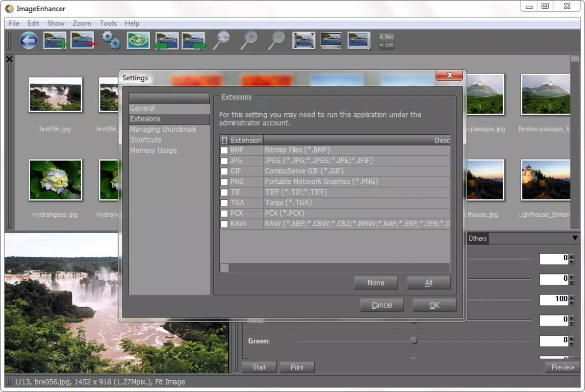Image resolution: width=585 pixels, height=392 pixels.
Task: Click the extension list horizontal scrollbar thumb
Action: [x=224, y=268]
